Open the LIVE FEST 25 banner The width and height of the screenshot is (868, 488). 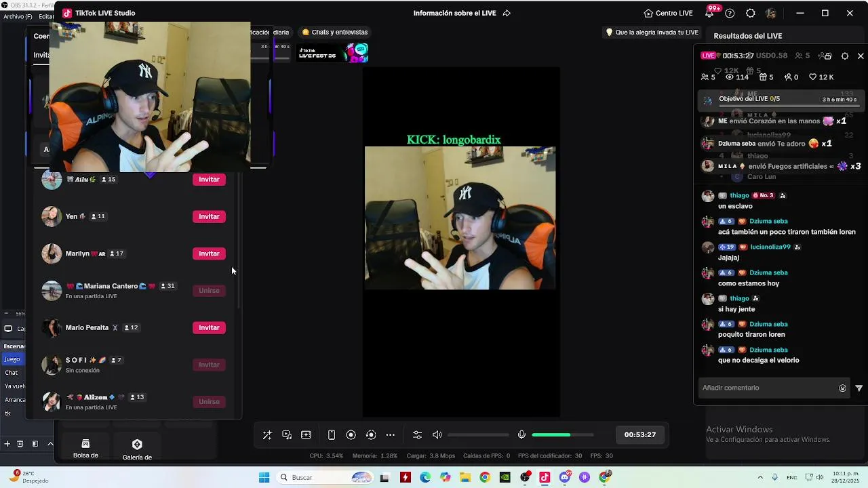click(x=332, y=52)
